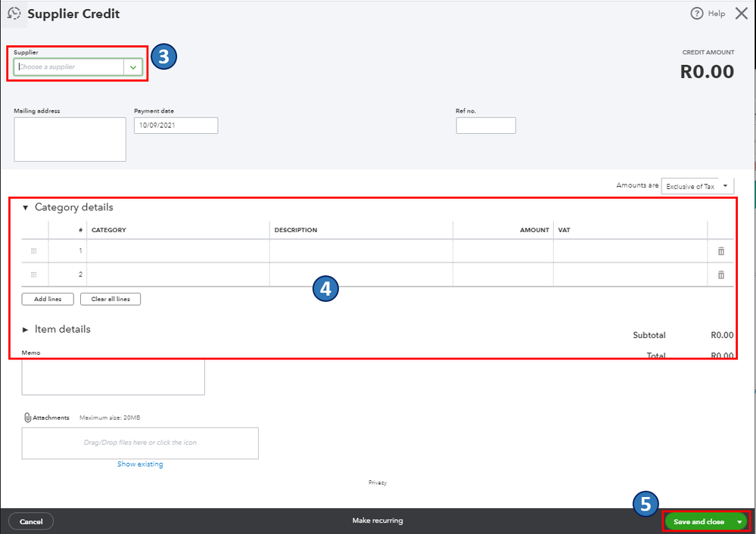Click the Clear all lines button
The height and width of the screenshot is (534, 756).
[x=110, y=299]
